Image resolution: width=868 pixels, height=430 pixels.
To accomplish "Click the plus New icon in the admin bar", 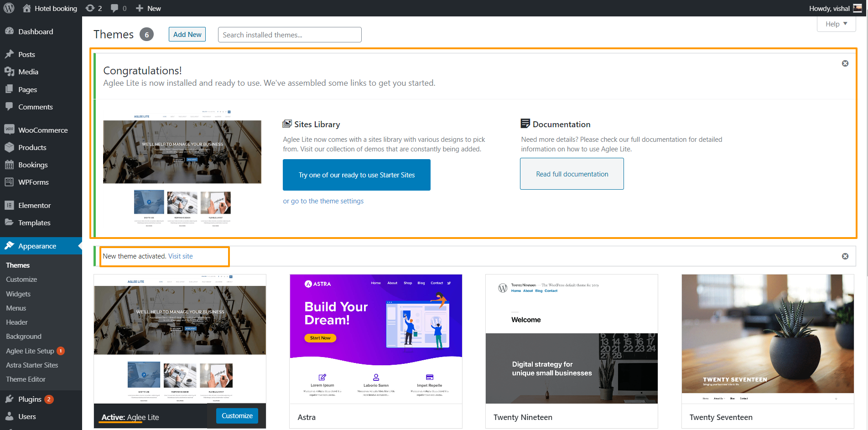I will (140, 8).
